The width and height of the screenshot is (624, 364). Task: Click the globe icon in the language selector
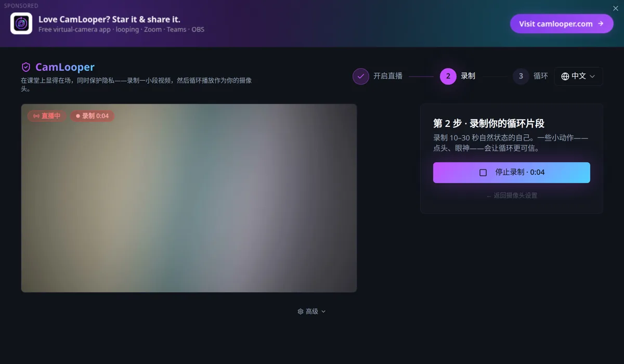pos(565,76)
